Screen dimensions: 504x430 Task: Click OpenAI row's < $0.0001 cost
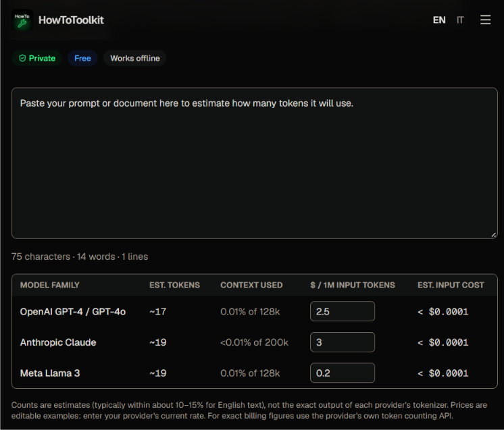pyautogui.click(x=443, y=311)
